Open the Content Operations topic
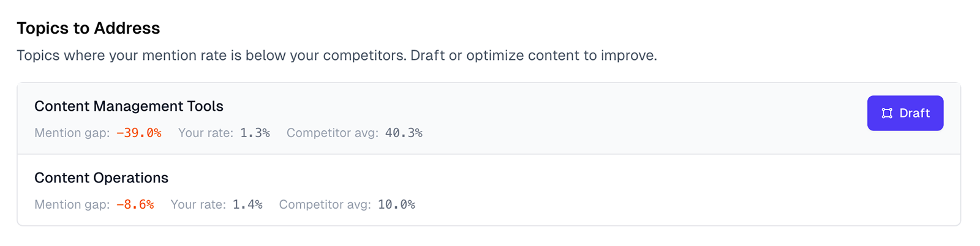 (101, 178)
